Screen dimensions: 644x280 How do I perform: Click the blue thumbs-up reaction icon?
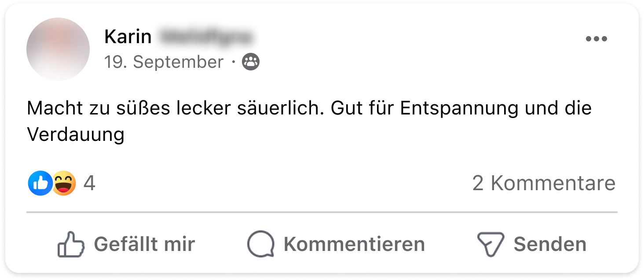coord(40,183)
